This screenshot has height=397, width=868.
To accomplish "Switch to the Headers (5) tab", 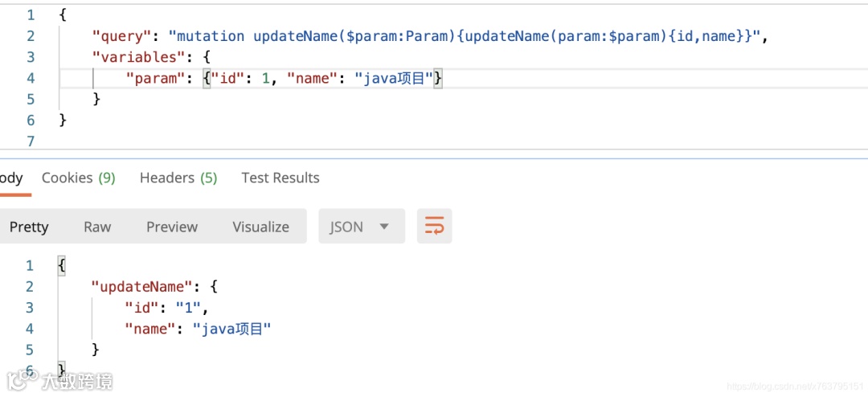I will coord(178,178).
